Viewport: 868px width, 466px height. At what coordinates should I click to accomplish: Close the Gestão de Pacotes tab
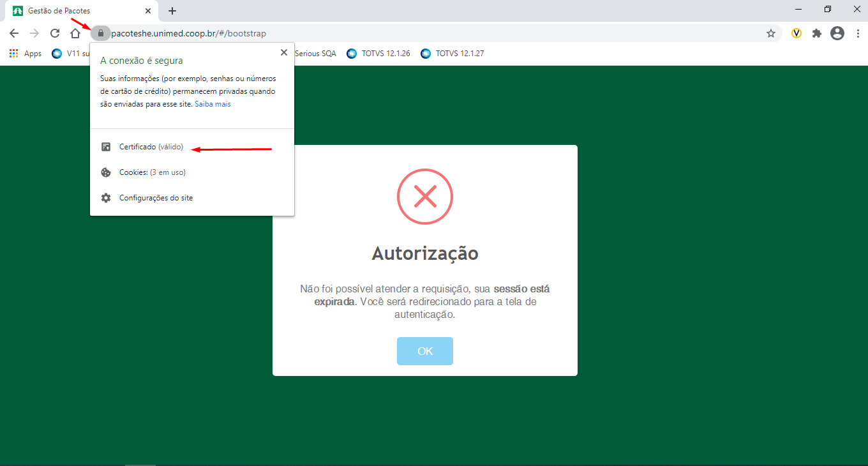[x=148, y=11]
